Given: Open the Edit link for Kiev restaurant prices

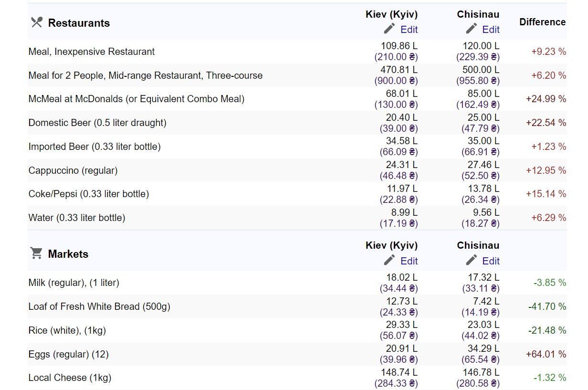Looking at the screenshot, I should [409, 30].
